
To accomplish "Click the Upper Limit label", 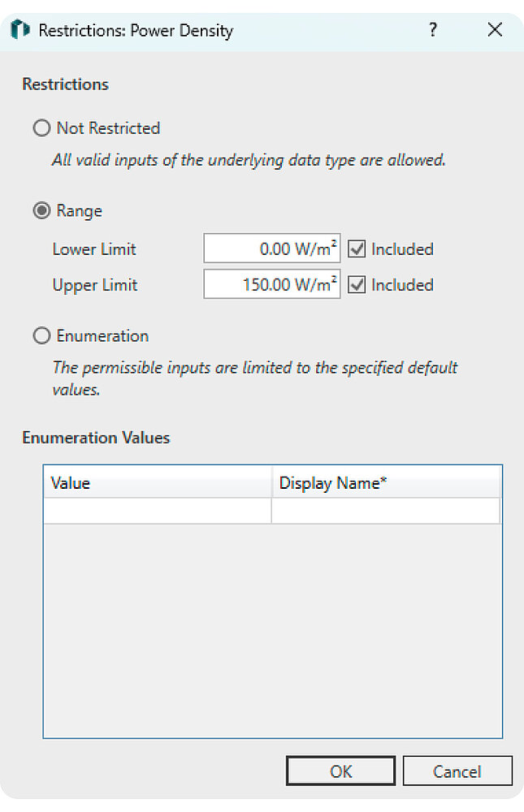I will 95,285.
